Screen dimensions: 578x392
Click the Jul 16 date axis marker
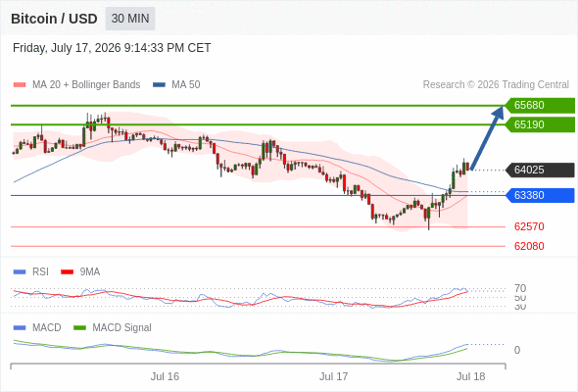tap(165, 376)
